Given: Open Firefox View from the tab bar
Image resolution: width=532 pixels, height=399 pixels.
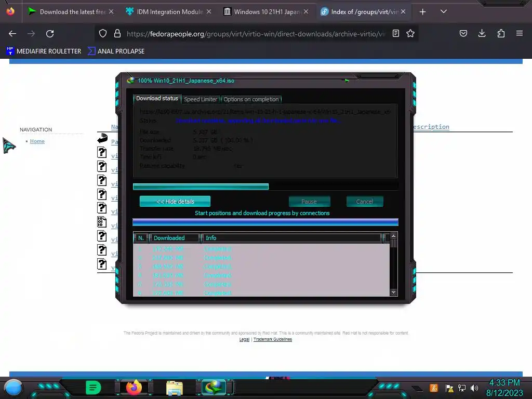Looking at the screenshot, I should pyautogui.click(x=10, y=11).
